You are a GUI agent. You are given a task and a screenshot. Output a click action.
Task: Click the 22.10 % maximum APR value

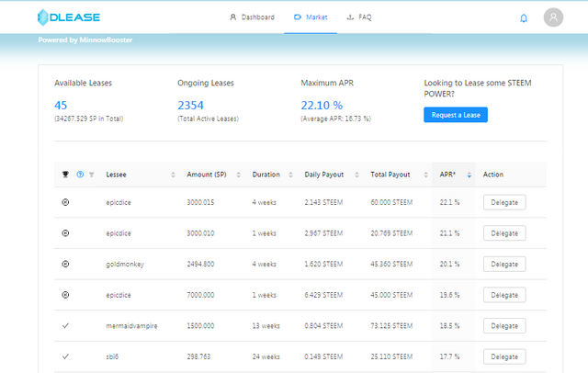tap(322, 106)
